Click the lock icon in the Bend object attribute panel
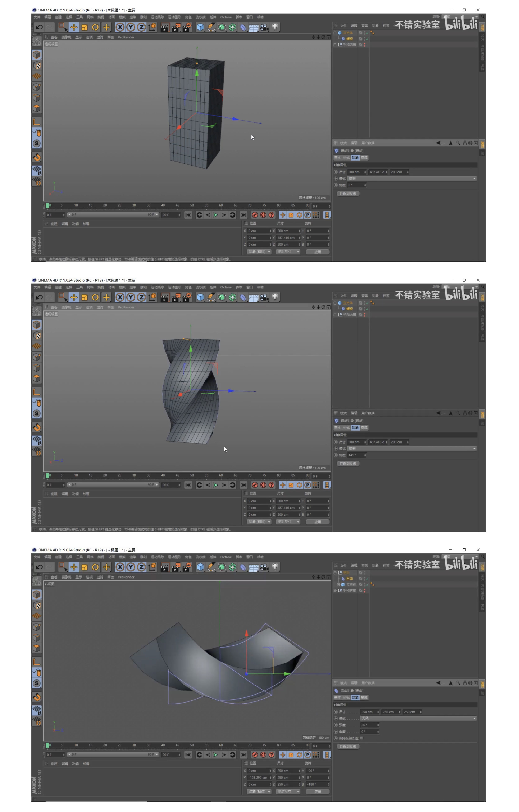 point(465,683)
